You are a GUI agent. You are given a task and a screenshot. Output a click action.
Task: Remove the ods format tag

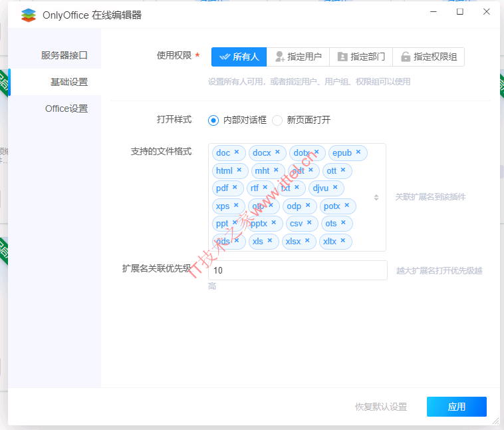[237, 240]
